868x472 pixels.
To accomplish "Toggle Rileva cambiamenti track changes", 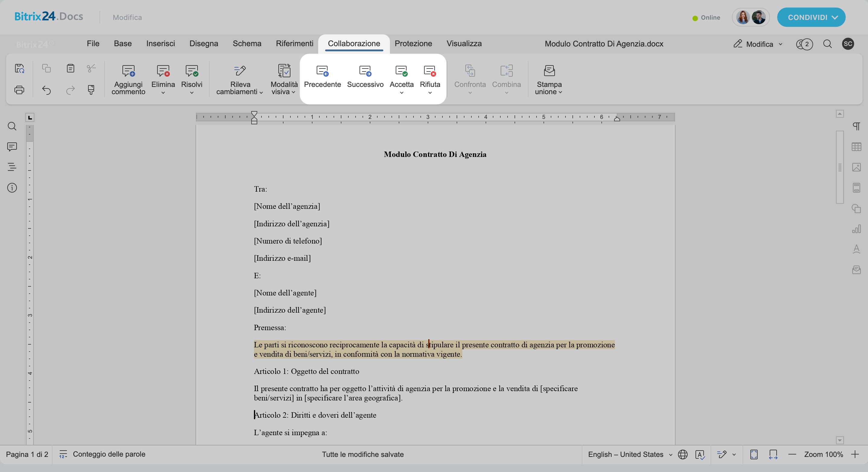I will pos(240,71).
